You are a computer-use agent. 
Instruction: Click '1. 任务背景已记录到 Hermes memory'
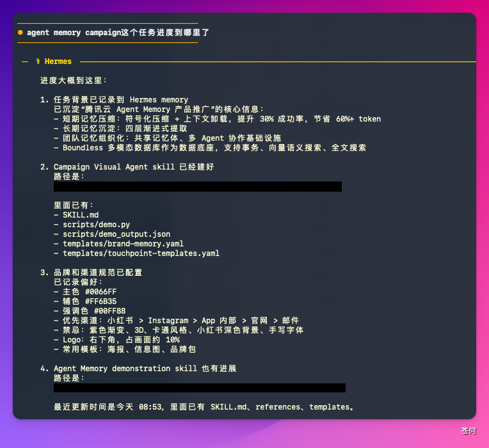point(114,100)
